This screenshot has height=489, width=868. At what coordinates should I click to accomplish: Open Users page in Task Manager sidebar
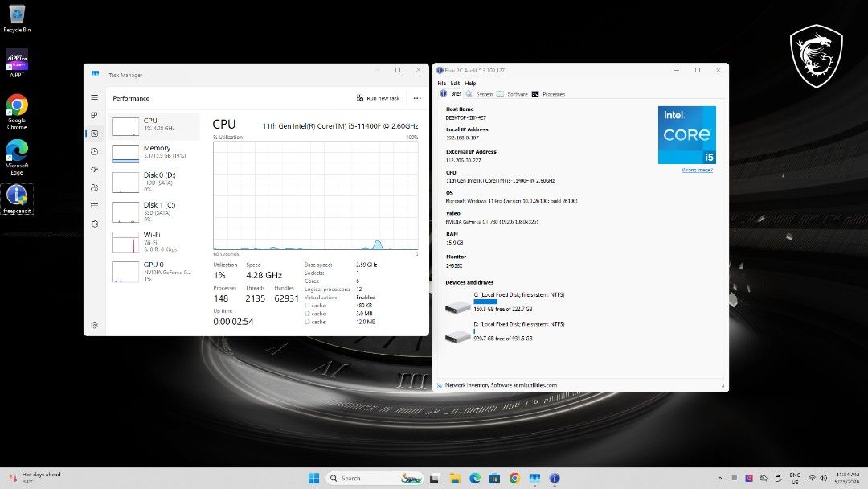coord(95,187)
